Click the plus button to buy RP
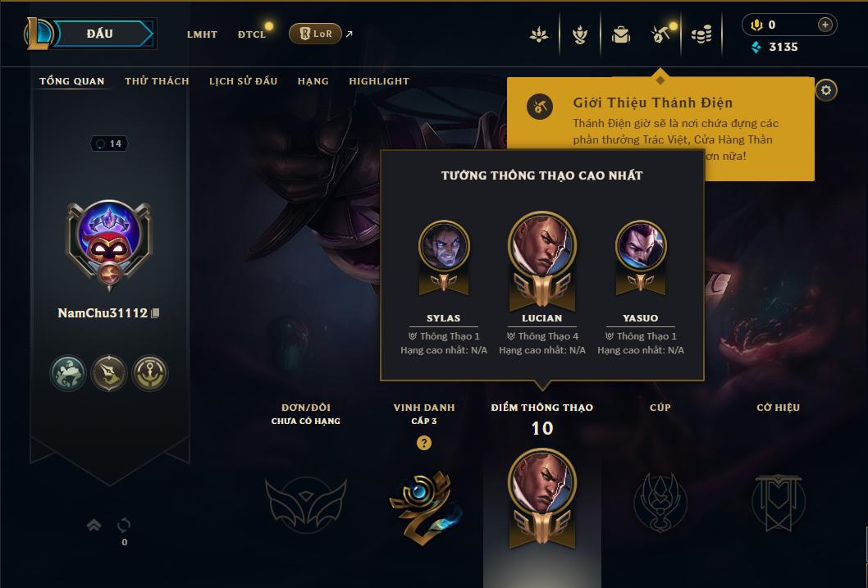The image size is (868, 588). (825, 25)
